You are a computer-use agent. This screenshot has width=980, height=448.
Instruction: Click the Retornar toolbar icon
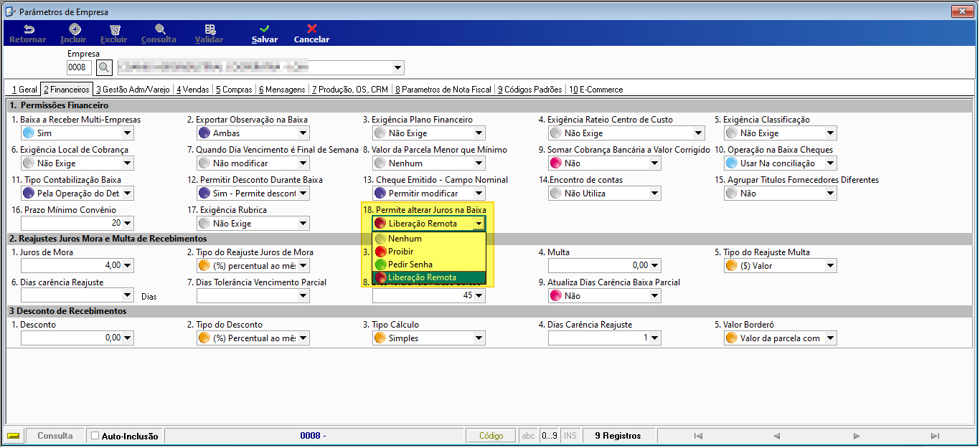click(28, 29)
